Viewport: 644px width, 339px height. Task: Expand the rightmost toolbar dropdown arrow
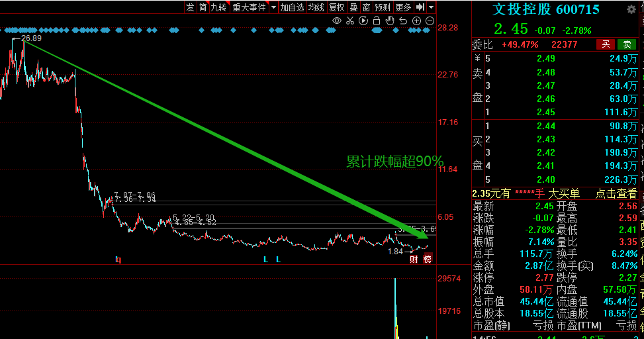pos(432,7)
